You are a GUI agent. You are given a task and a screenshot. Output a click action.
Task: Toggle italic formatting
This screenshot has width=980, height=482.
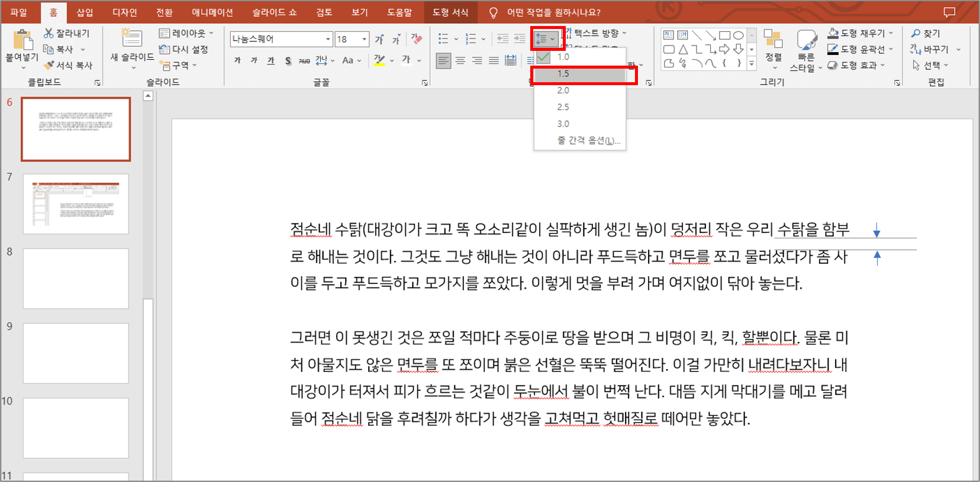coord(254,60)
